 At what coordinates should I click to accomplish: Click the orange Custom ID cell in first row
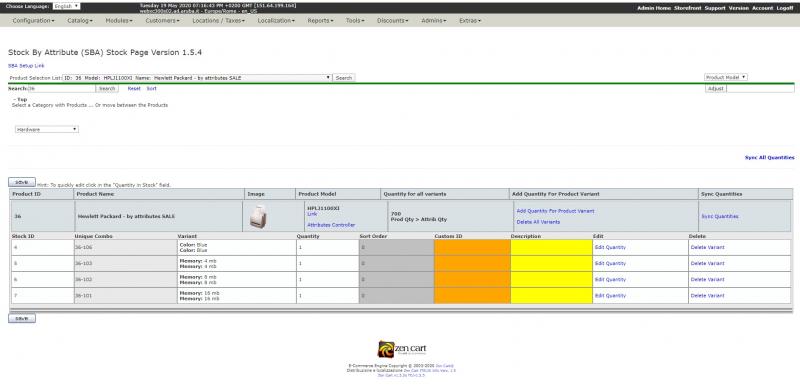472,248
